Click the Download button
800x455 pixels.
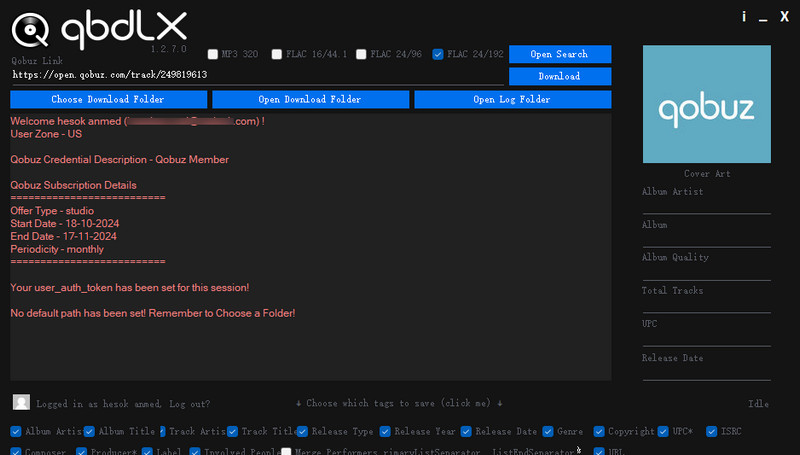(x=560, y=77)
